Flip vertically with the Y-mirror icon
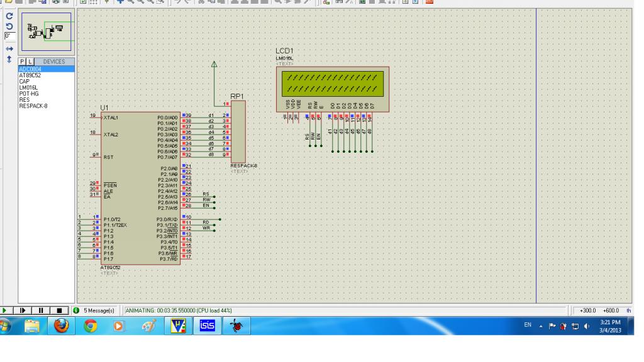Image resolution: width=644 pixels, height=362 pixels. tap(8, 58)
